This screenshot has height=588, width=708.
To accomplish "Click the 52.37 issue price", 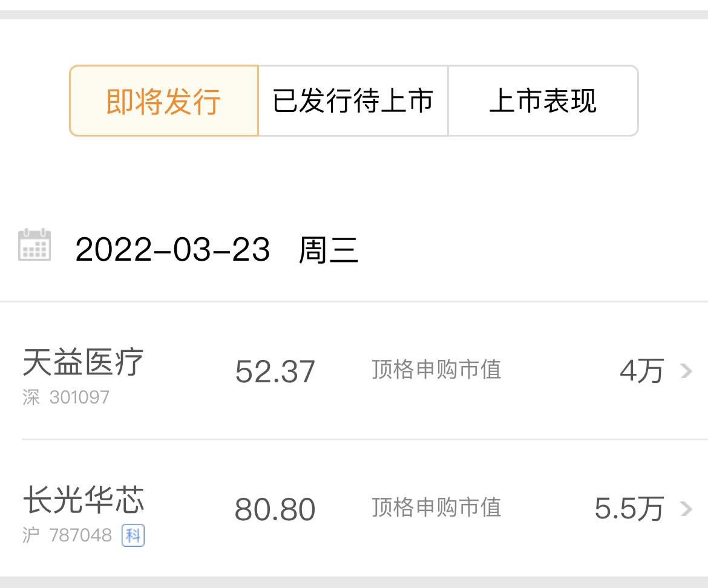I will (275, 371).
